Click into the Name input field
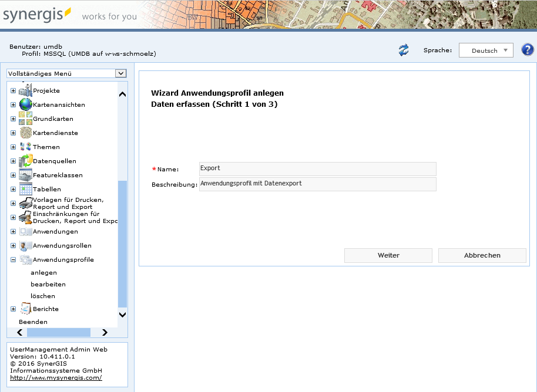Image resolution: width=537 pixels, height=392 pixels. coord(317,168)
